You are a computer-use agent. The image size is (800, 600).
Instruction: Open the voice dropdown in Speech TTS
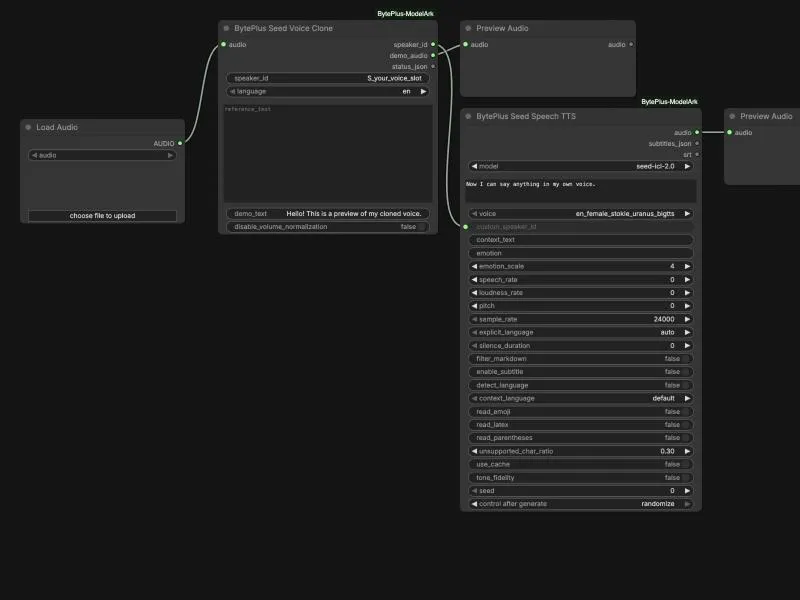[x=581, y=214]
